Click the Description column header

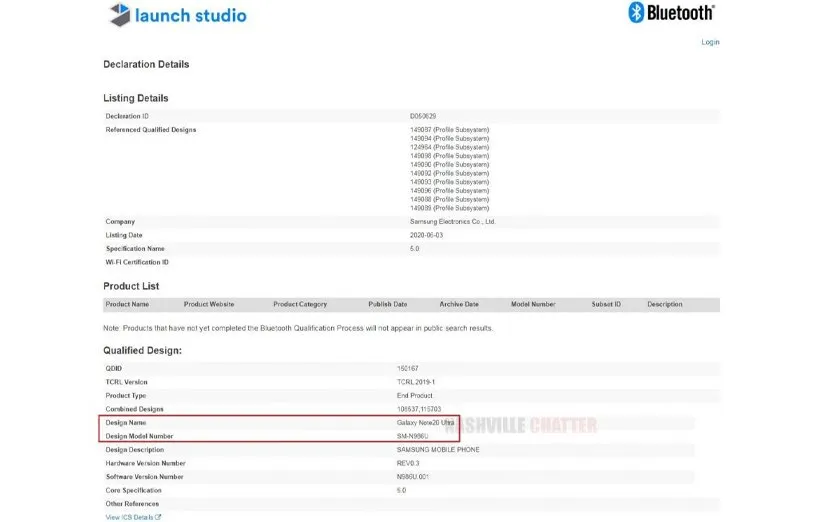[664, 304]
